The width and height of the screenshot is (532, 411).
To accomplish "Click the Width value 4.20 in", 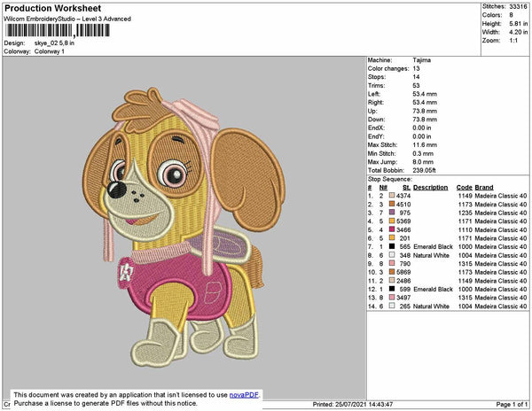I will (518, 32).
